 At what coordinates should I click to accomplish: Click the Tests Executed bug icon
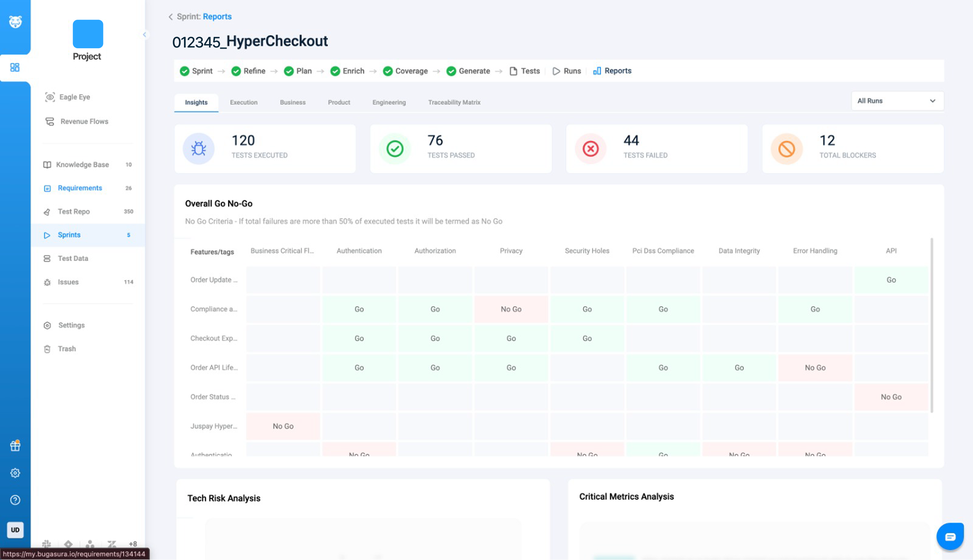(198, 149)
